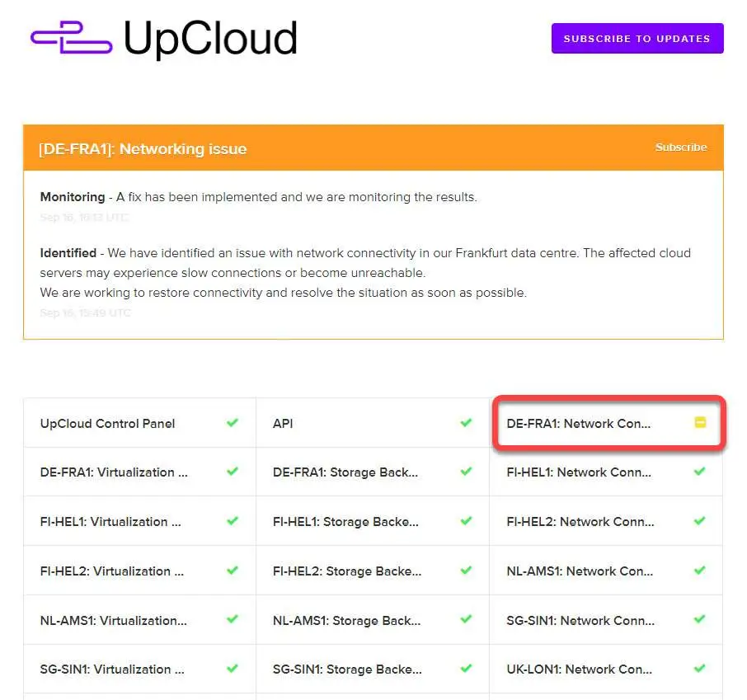Click the checkmark for FI-HEL1 Network Connectivity

pyautogui.click(x=699, y=472)
